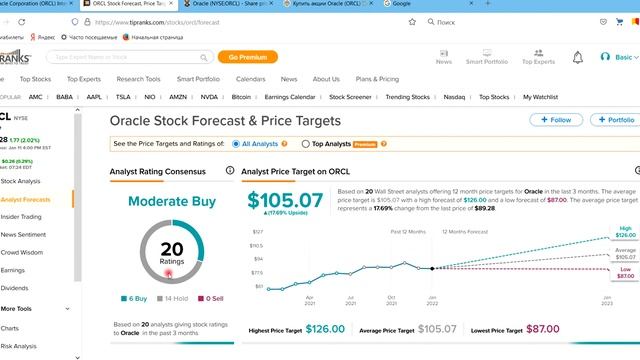640x360 pixels.
Task: Click the info icon beside Analyst Rating Consensus
Action: tap(230, 170)
